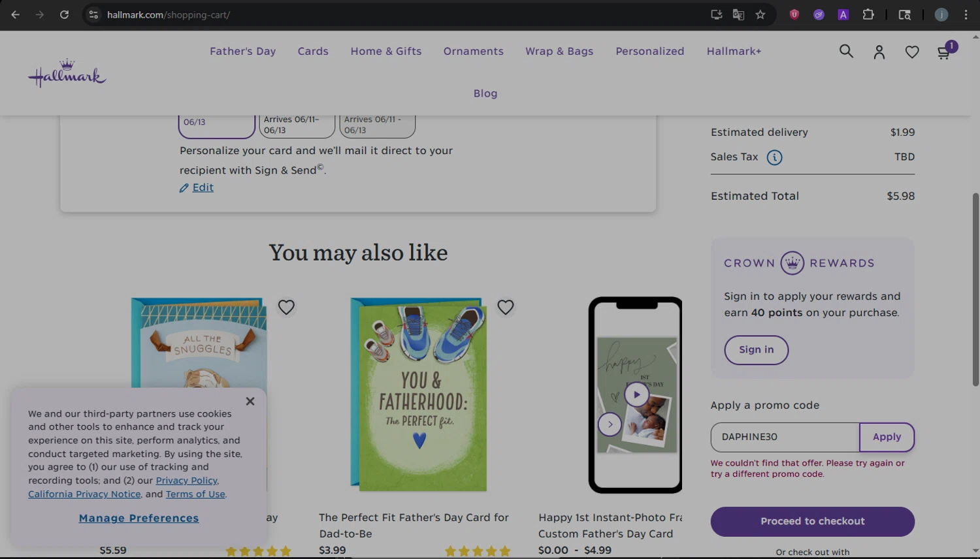Image resolution: width=980 pixels, height=559 pixels.
Task: Click the address bar URL
Action: [169, 14]
